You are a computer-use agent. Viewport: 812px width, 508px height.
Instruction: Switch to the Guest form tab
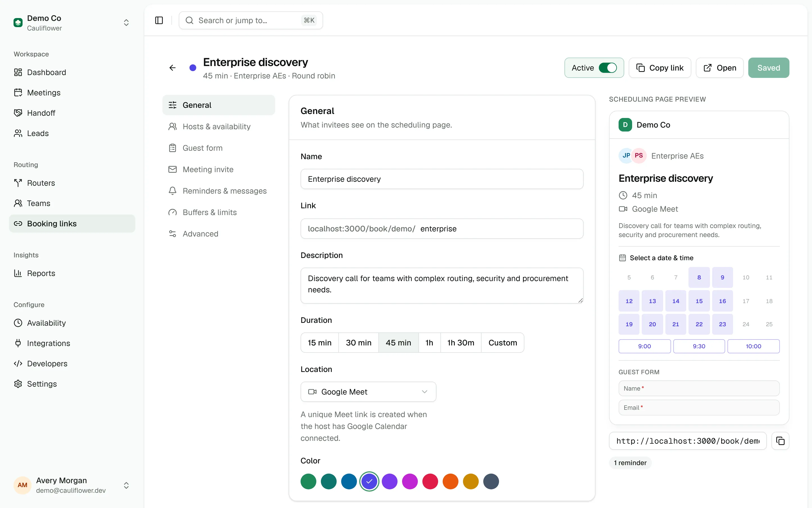click(x=219, y=148)
